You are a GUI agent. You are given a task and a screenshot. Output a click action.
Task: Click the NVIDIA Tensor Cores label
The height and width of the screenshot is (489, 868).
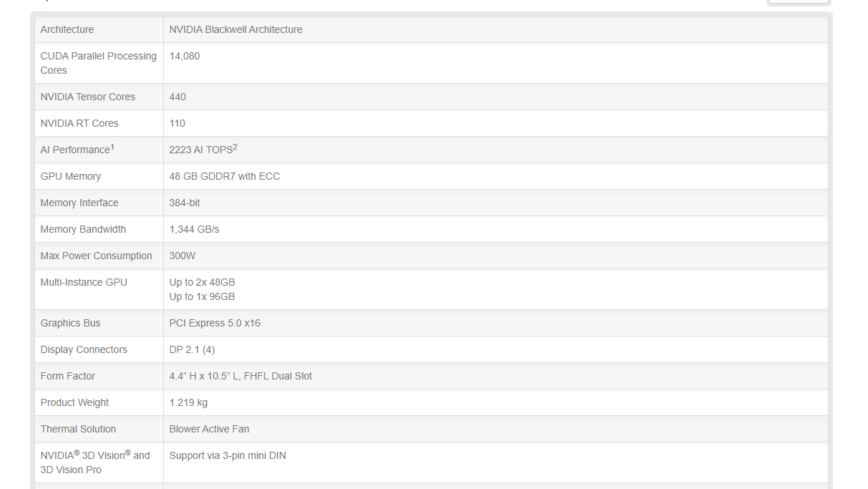pyautogui.click(x=88, y=97)
